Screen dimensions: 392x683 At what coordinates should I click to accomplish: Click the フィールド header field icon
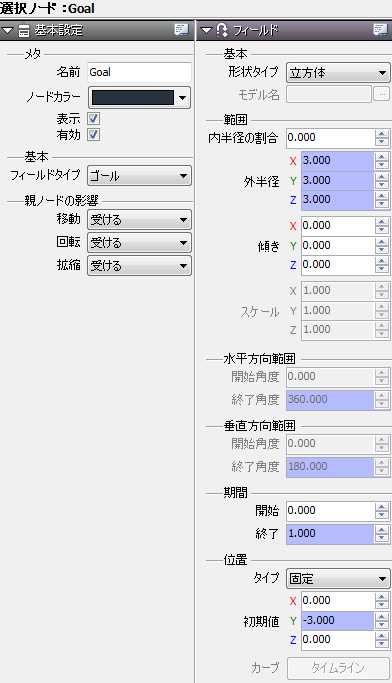[x=222, y=30]
